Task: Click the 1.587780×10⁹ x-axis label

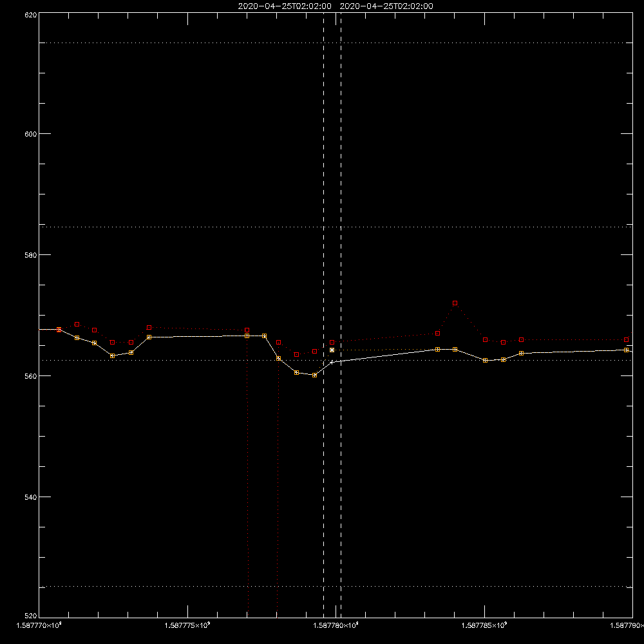Action: 336,625
